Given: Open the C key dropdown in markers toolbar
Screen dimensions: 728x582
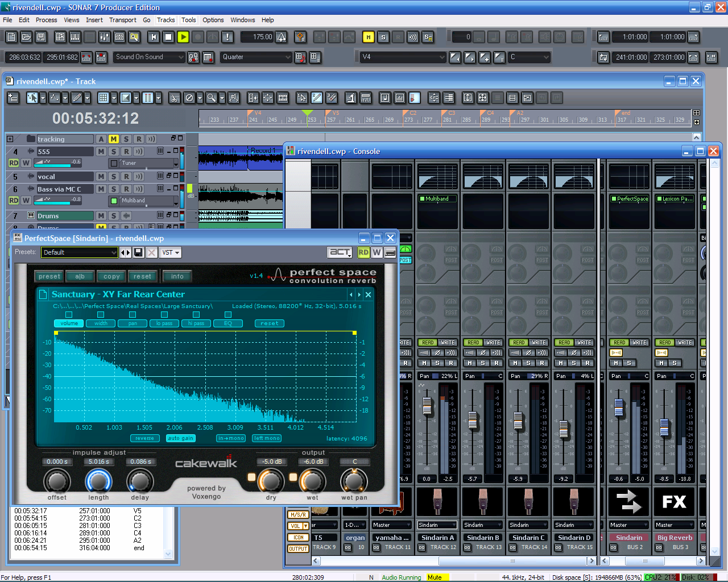Looking at the screenshot, I should 530,57.
